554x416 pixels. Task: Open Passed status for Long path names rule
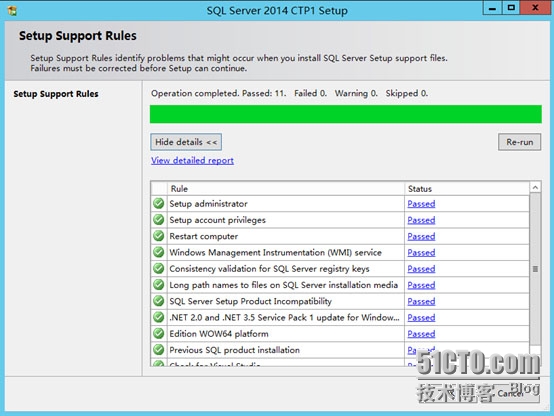[421, 285]
